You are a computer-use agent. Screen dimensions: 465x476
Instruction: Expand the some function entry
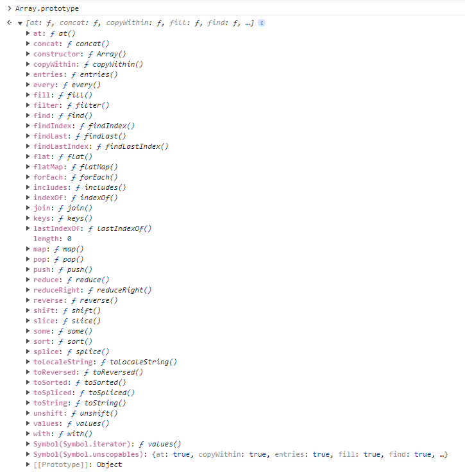pos(28,331)
